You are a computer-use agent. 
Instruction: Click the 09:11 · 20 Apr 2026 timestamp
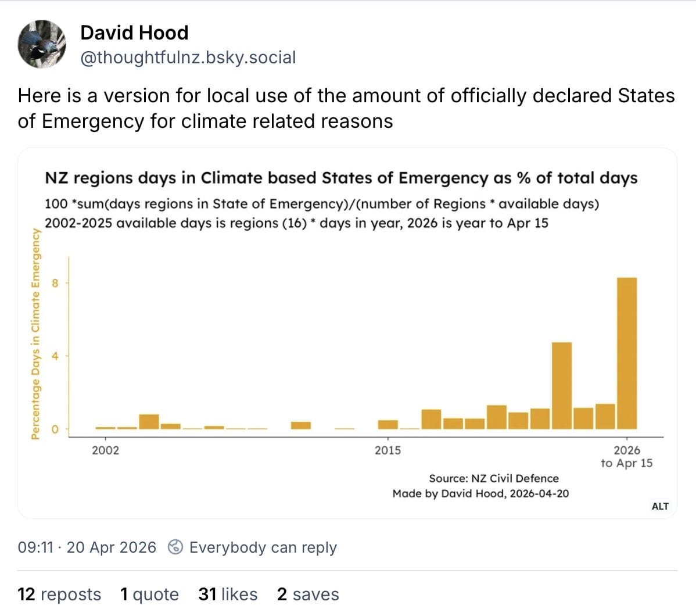point(85,547)
